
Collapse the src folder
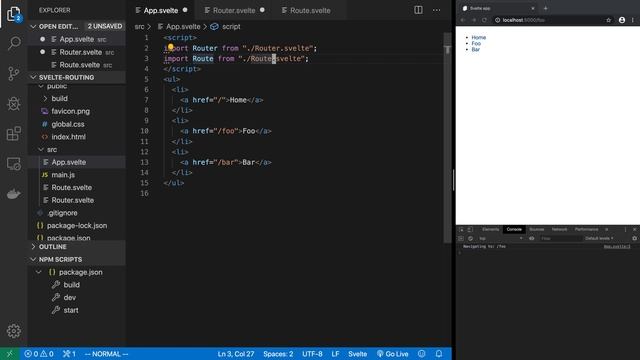(52, 149)
